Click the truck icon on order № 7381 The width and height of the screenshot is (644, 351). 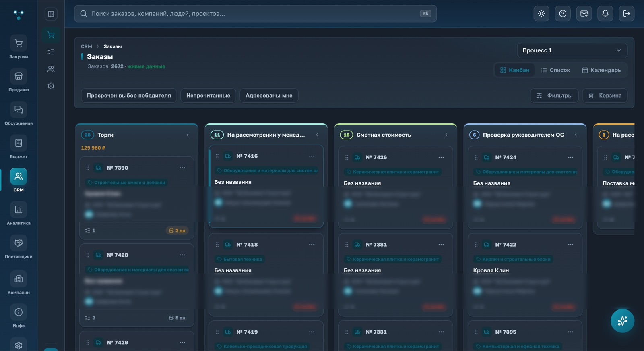357,245
